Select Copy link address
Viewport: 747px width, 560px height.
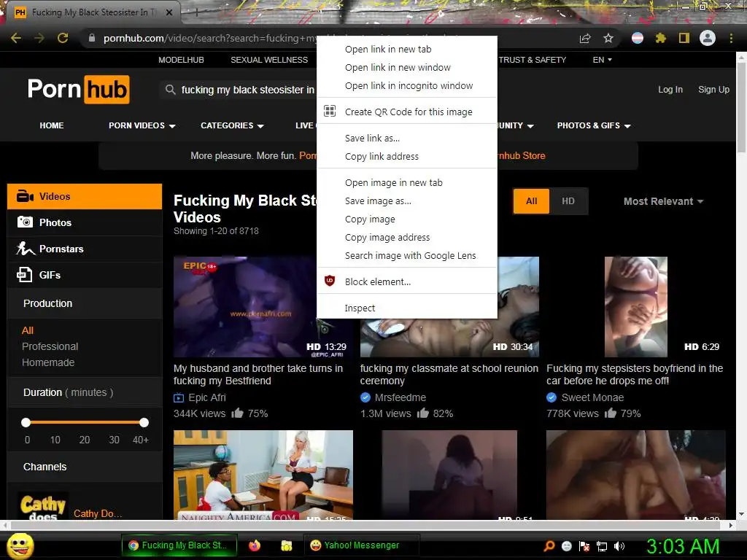pyautogui.click(x=407, y=156)
